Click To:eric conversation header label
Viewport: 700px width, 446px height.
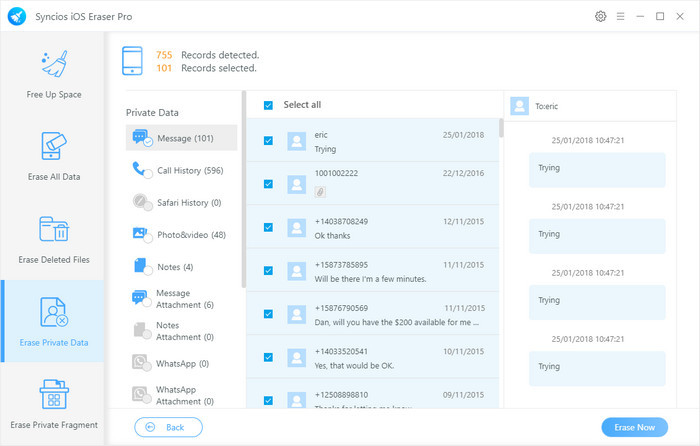tap(546, 106)
